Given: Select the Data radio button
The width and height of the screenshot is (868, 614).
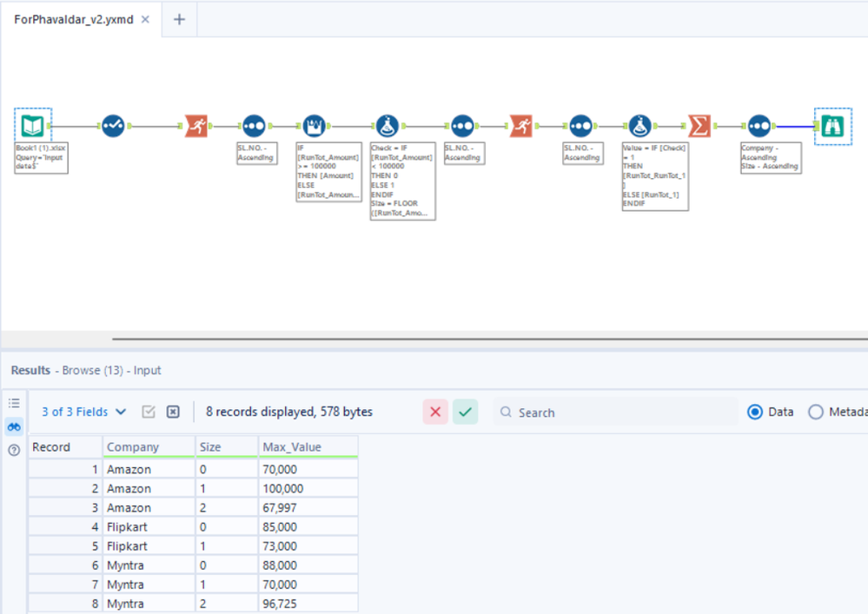Looking at the screenshot, I should [754, 413].
